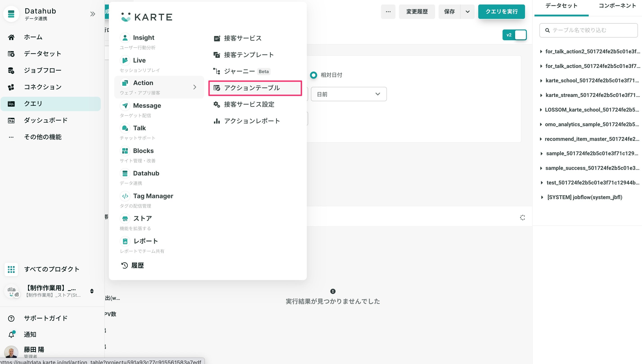The image size is (642, 364).
Task: Open the 日前 dropdown
Action: click(x=349, y=94)
